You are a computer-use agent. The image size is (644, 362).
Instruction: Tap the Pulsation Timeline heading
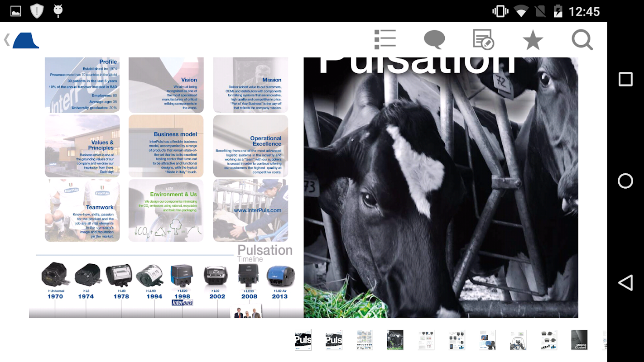[x=264, y=253]
